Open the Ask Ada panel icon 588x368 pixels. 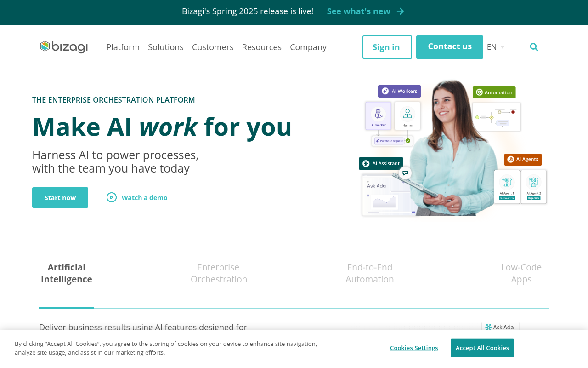[488, 327]
